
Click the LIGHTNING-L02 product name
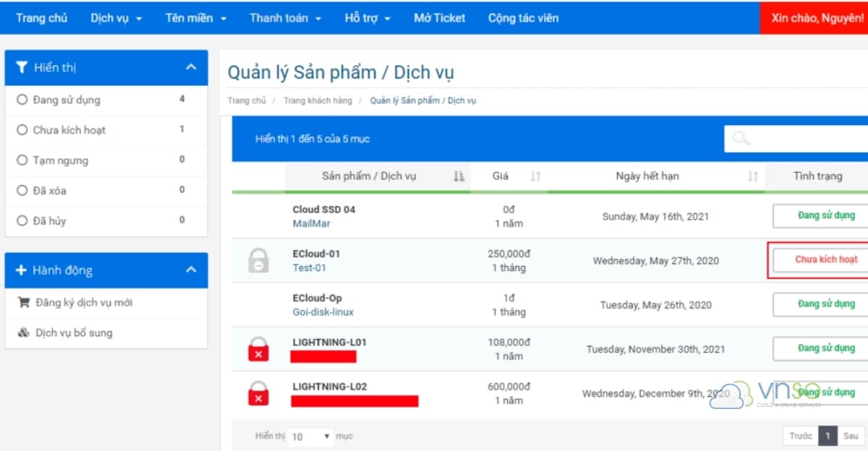tap(329, 387)
